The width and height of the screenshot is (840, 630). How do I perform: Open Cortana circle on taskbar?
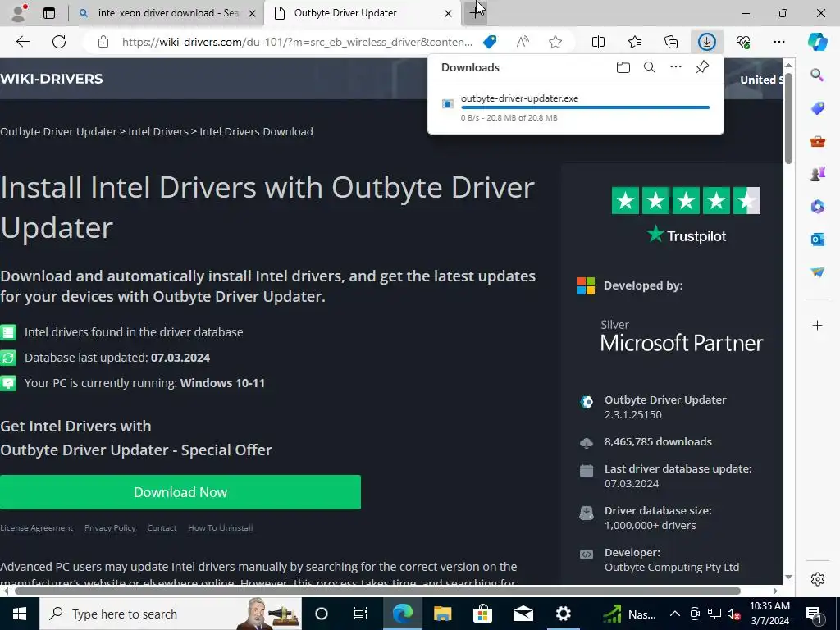(x=322, y=614)
